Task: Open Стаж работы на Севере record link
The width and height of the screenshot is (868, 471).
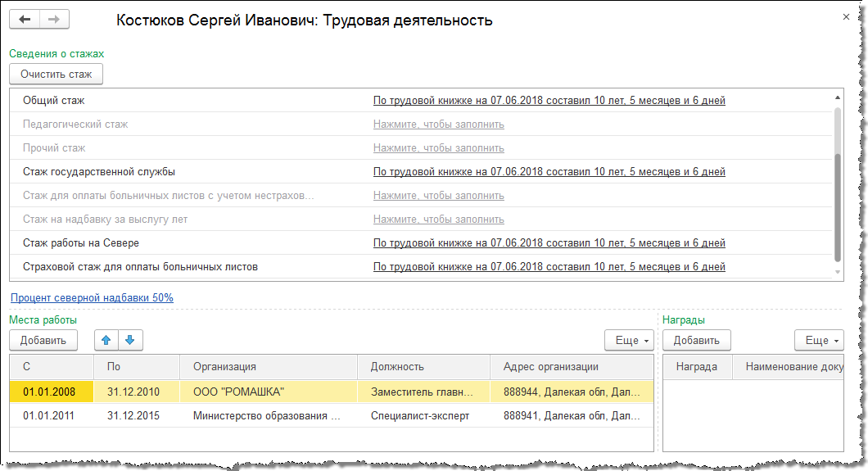Action: point(549,243)
